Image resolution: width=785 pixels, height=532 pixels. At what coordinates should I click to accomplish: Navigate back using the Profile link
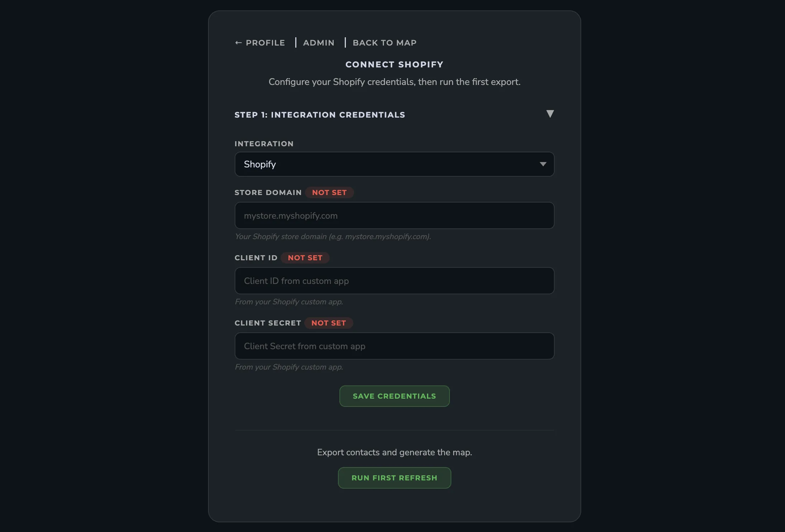265,42
